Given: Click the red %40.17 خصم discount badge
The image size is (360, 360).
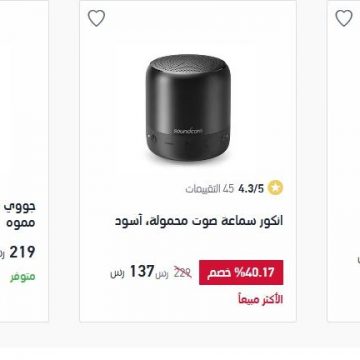Looking at the screenshot, I should pyautogui.click(x=241, y=273).
